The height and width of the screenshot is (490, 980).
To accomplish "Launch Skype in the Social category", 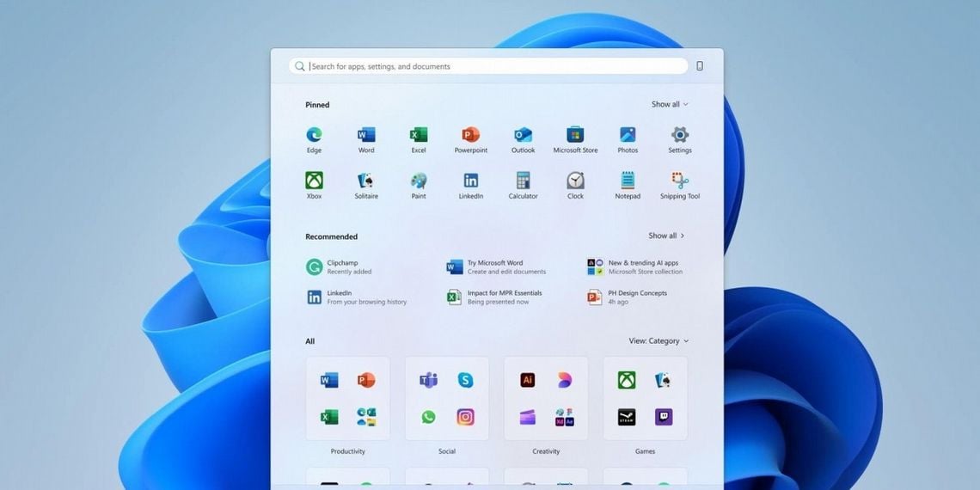I will pyautogui.click(x=465, y=380).
